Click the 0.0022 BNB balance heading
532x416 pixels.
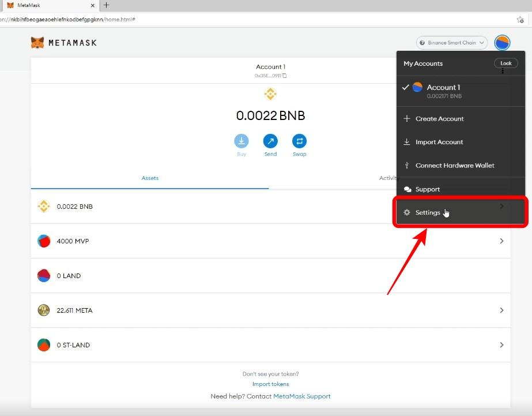(x=270, y=115)
